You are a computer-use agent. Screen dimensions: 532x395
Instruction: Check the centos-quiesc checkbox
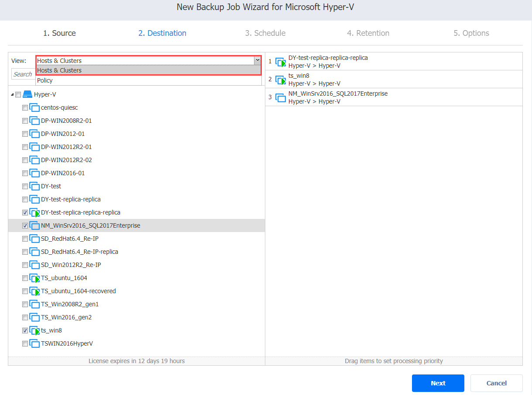25,108
